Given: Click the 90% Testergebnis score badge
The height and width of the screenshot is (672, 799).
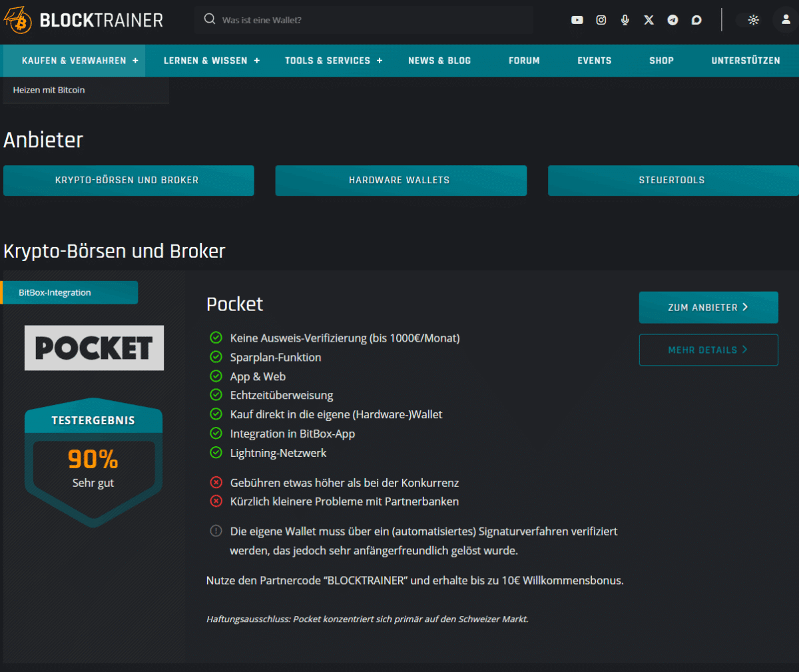Looking at the screenshot, I should [93, 460].
